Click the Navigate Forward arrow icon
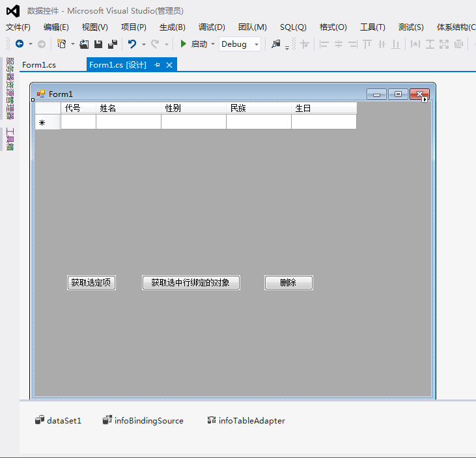This screenshot has height=458, width=476. 42,44
